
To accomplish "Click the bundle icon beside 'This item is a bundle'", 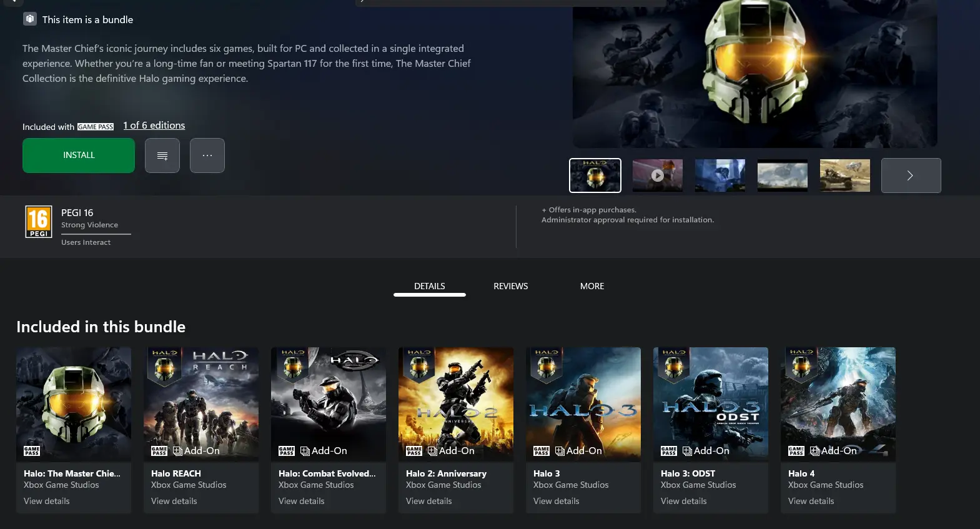I will pos(30,19).
